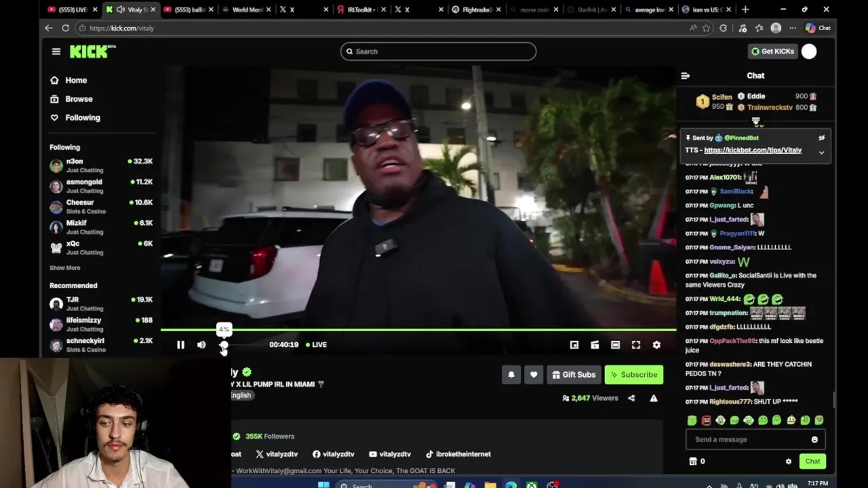Open the KICKs shop icon in chat

click(x=693, y=462)
